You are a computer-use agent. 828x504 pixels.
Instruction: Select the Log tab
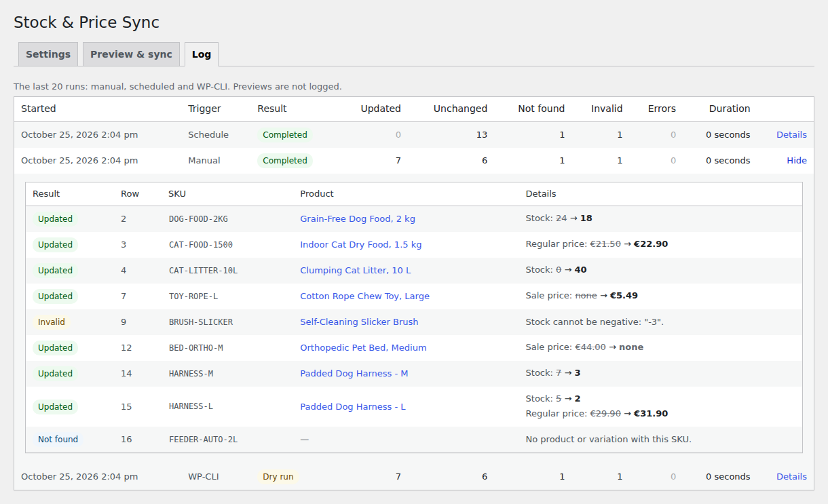click(x=202, y=54)
